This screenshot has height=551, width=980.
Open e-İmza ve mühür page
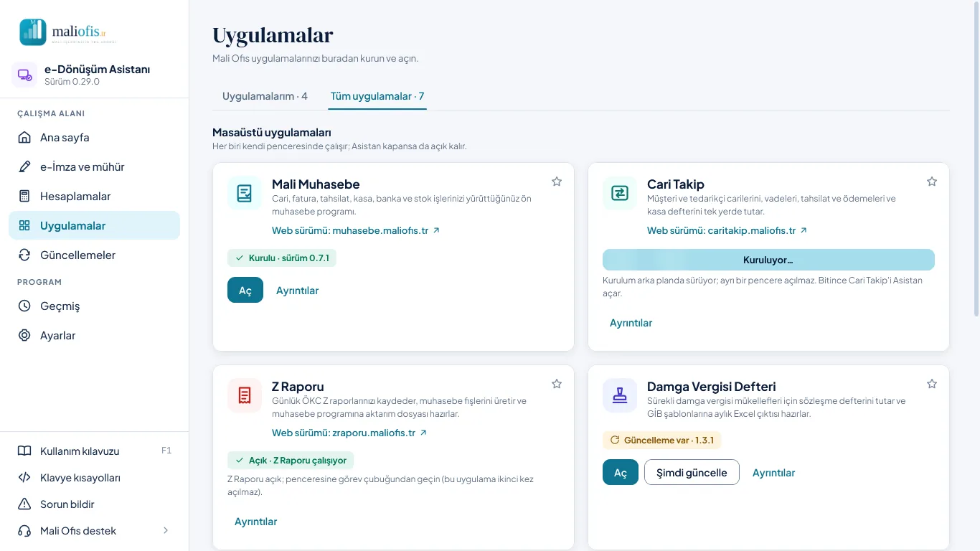(94, 166)
